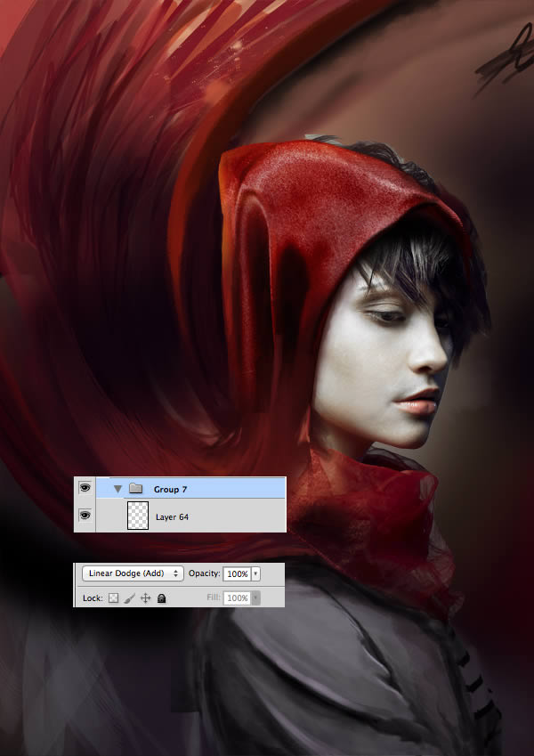
Task: Toggle Lock all padlock icon
Action: click(161, 598)
